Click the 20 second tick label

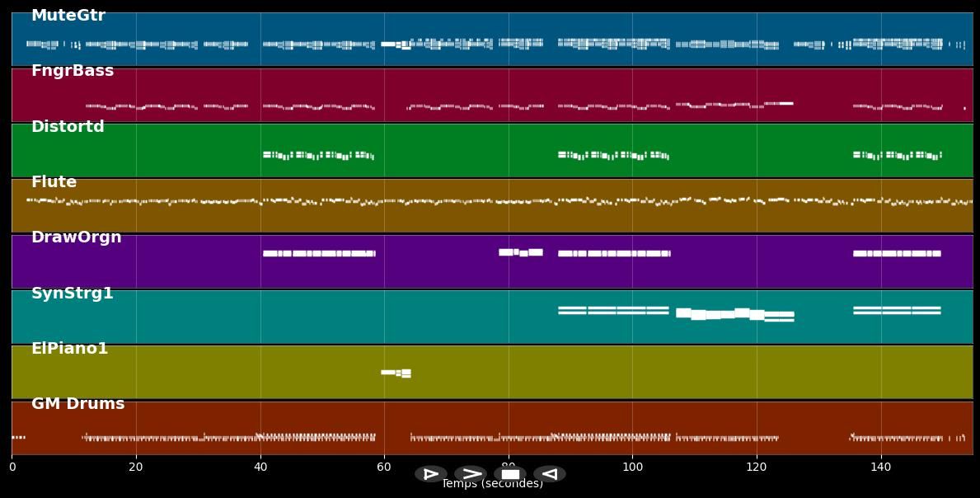pyautogui.click(x=136, y=467)
